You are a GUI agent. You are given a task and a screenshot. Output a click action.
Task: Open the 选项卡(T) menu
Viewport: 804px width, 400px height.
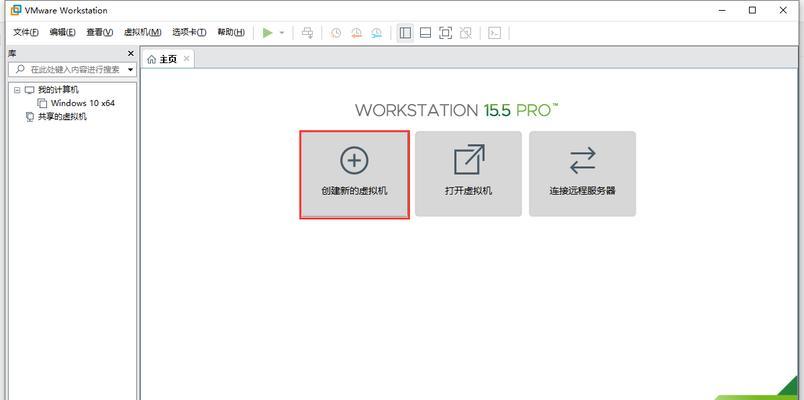(x=189, y=32)
